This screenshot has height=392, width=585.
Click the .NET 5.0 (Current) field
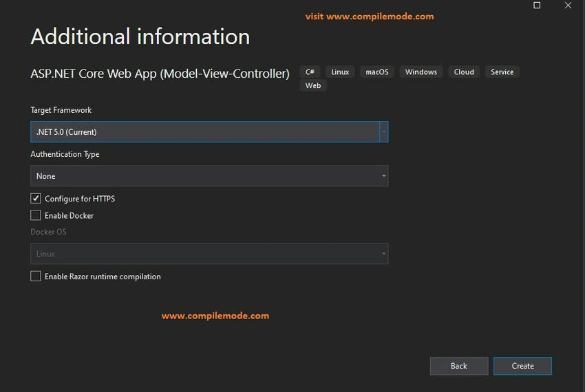click(x=205, y=131)
